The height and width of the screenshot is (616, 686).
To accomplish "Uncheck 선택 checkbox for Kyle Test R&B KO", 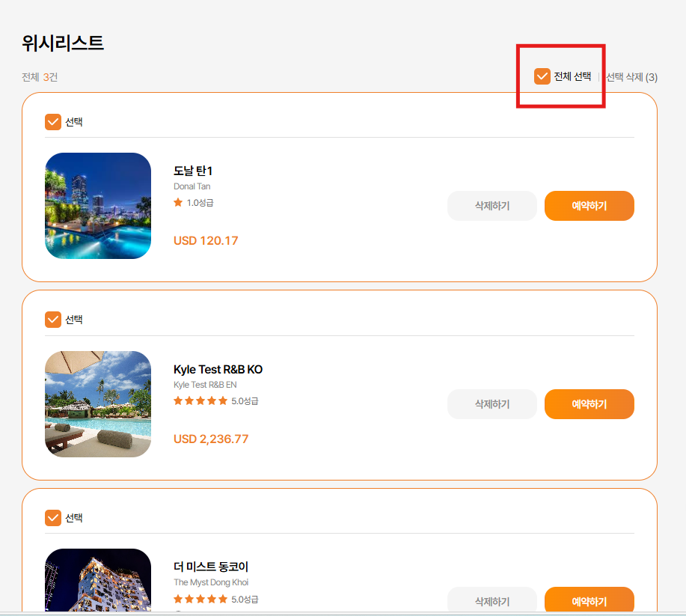I will click(x=53, y=320).
